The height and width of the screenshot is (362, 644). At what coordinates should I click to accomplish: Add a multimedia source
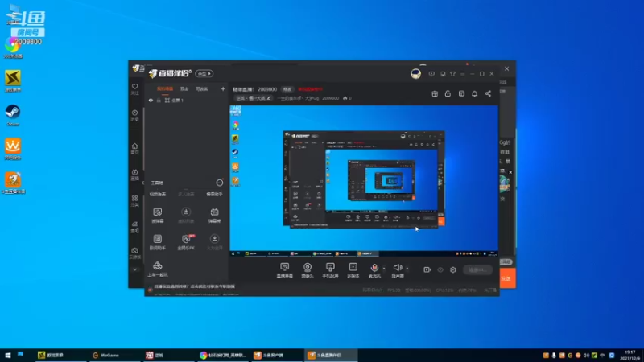(x=353, y=270)
